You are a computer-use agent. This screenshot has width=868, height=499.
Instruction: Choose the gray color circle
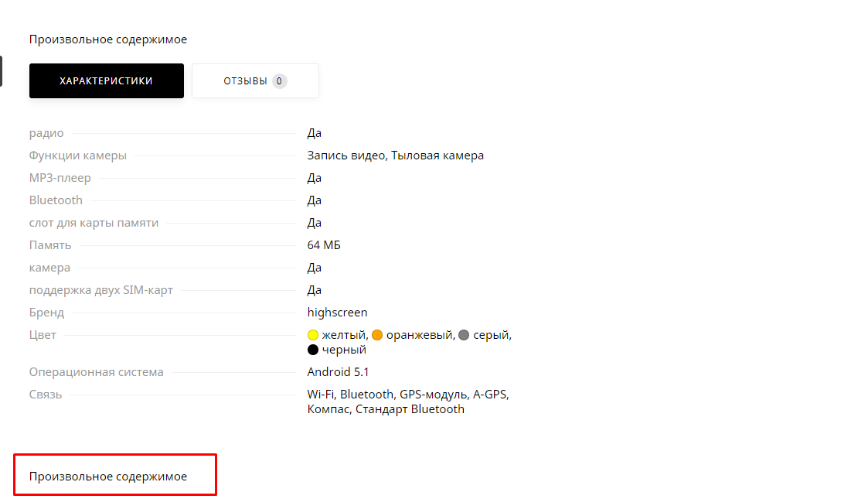(464, 335)
